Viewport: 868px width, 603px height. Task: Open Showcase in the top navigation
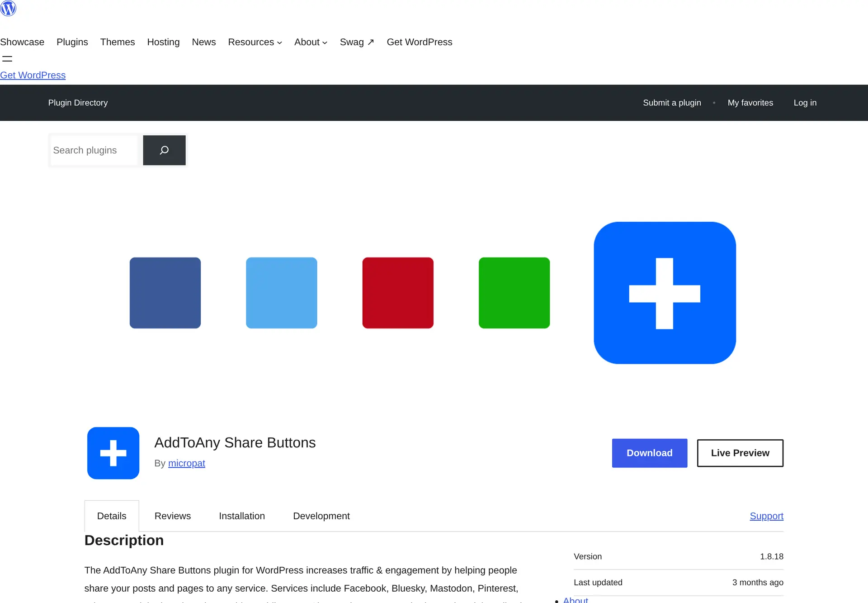[22, 42]
